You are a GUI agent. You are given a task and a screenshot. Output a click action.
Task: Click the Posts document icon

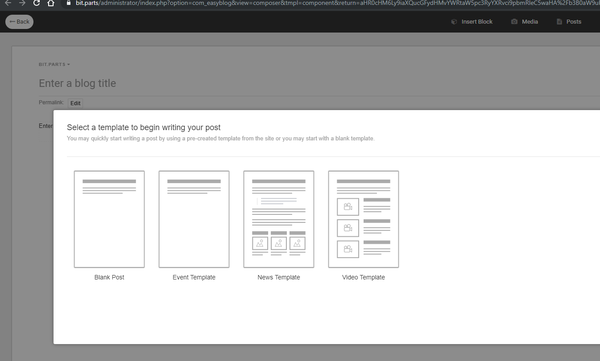[559, 22]
